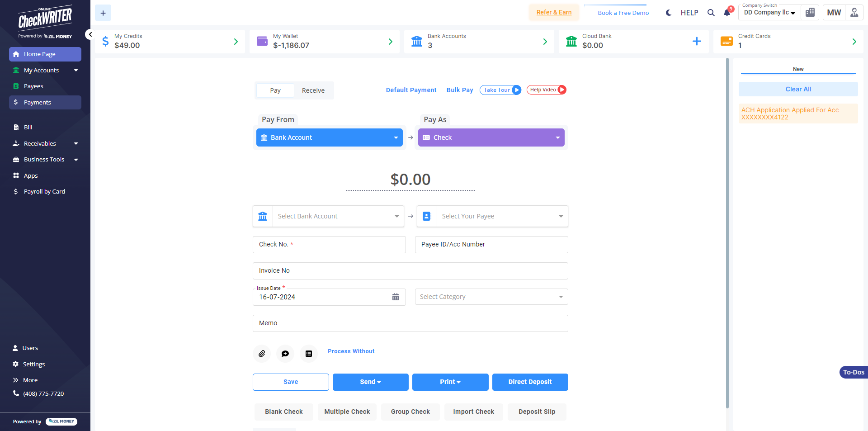
Task: Click the $0.00 amount field
Action: pyautogui.click(x=410, y=180)
